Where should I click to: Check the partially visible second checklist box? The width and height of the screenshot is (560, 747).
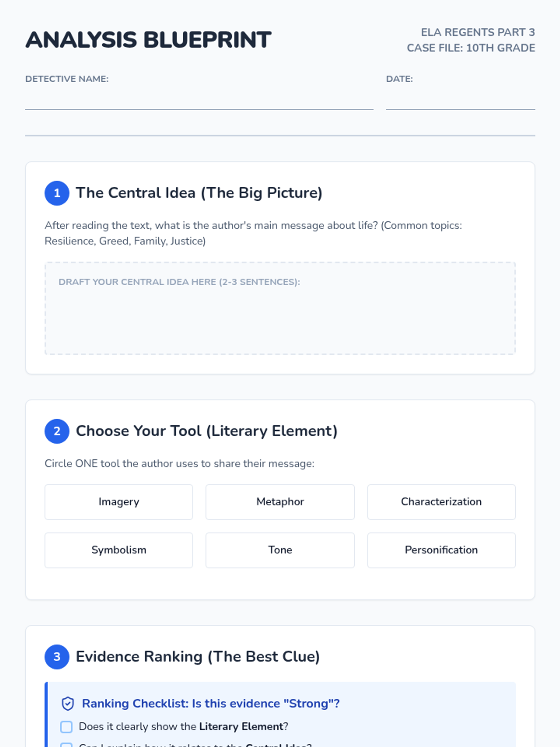point(66,745)
